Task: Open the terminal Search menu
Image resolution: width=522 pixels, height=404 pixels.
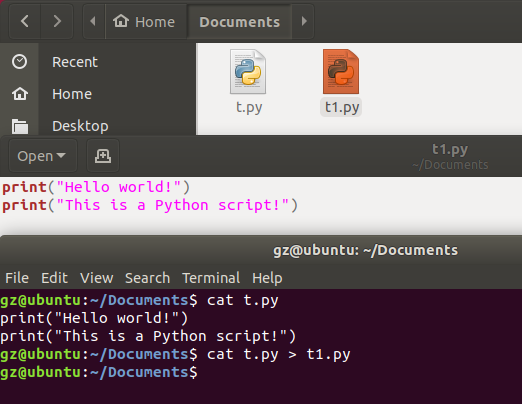Action: [147, 278]
